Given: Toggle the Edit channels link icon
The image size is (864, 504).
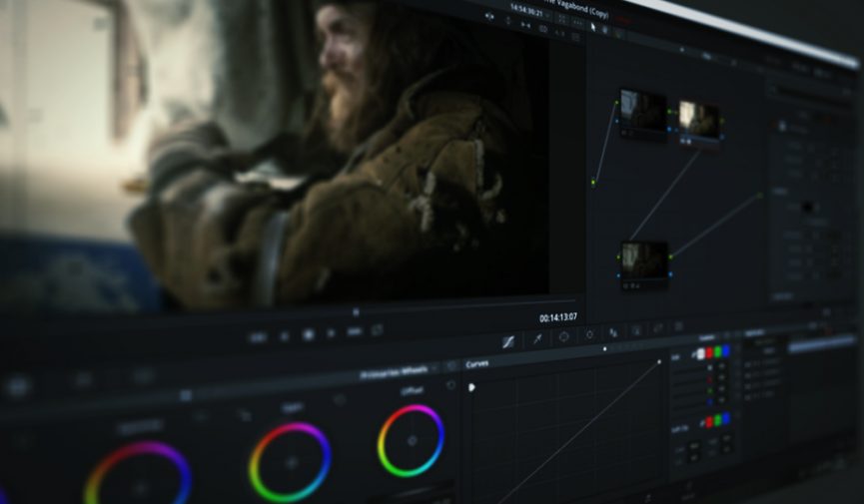Looking at the screenshot, I should pos(693,355).
